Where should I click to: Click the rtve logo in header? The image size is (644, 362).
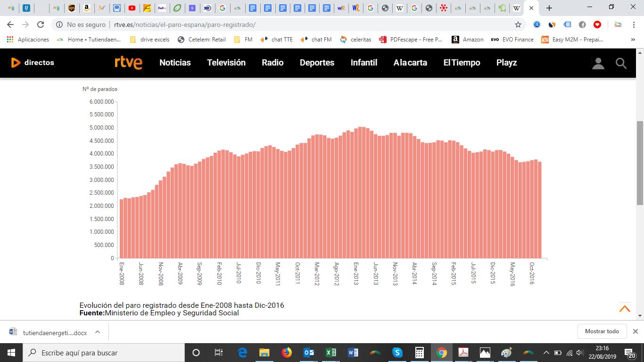coord(128,62)
